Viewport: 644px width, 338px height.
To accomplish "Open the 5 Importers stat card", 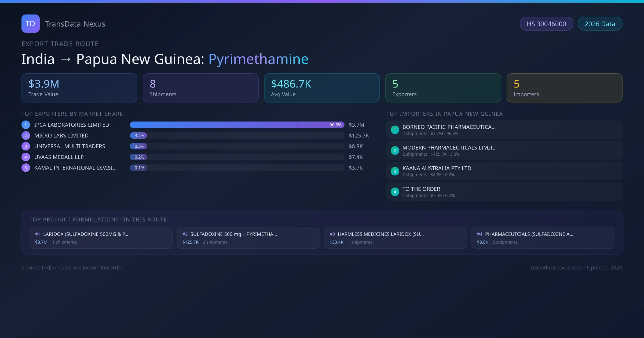I will [x=564, y=88].
